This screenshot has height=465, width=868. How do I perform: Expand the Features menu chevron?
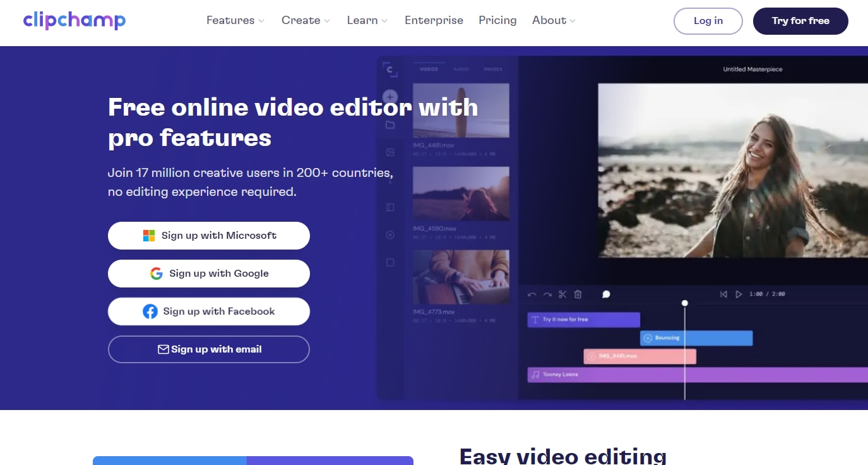tap(261, 21)
